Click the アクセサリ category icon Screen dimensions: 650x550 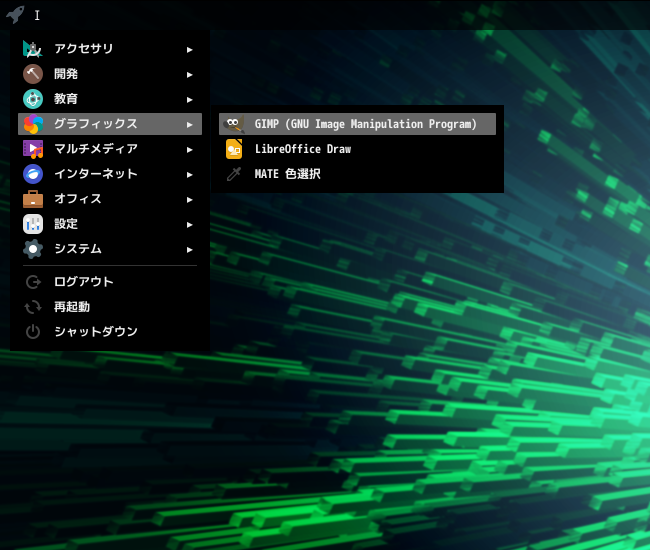pos(33,49)
